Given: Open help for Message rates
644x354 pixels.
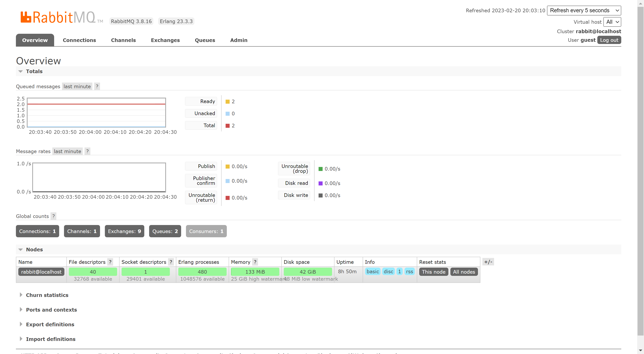Looking at the screenshot, I should click(x=87, y=151).
